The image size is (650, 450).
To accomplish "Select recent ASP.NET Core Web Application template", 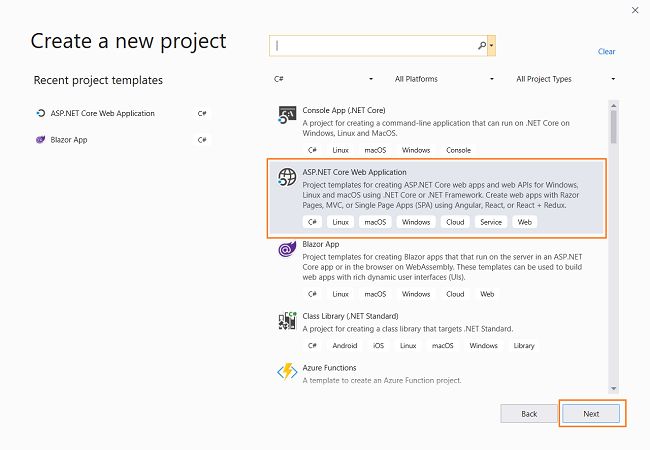I will pyautogui.click(x=123, y=113).
